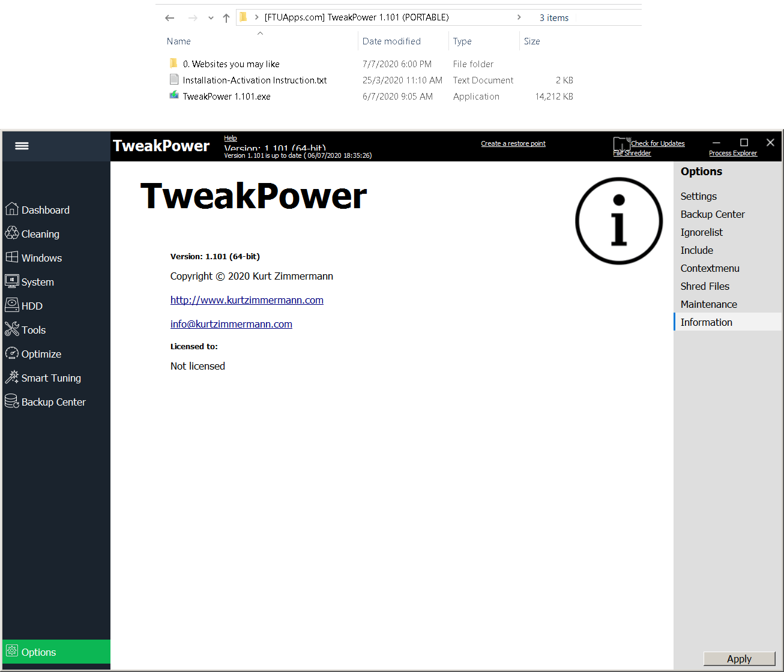Close the TweakPower window
Viewport: 784px width, 672px height.
click(x=771, y=143)
